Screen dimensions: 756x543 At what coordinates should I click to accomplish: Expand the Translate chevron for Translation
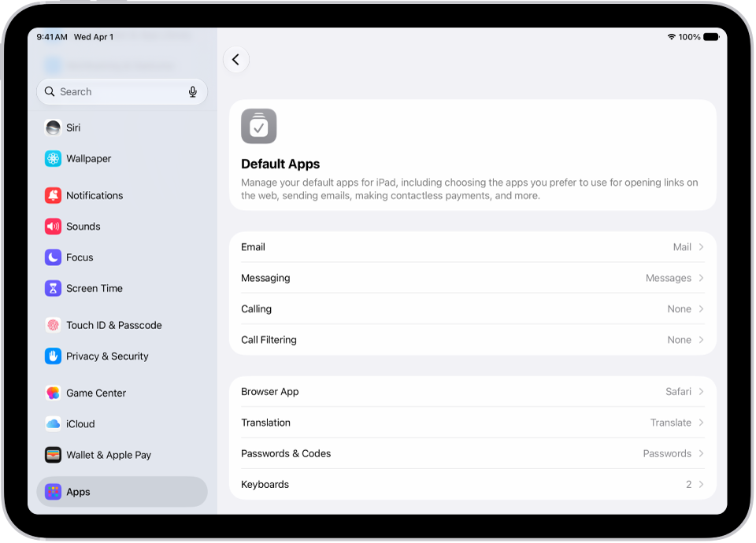coord(701,423)
